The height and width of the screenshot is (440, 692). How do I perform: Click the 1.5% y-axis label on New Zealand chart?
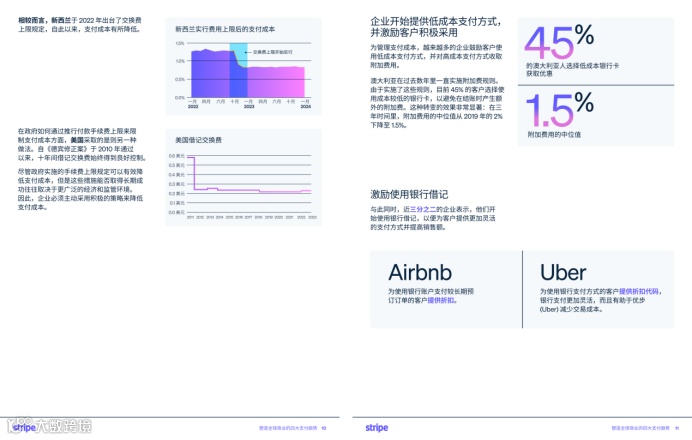point(180,43)
